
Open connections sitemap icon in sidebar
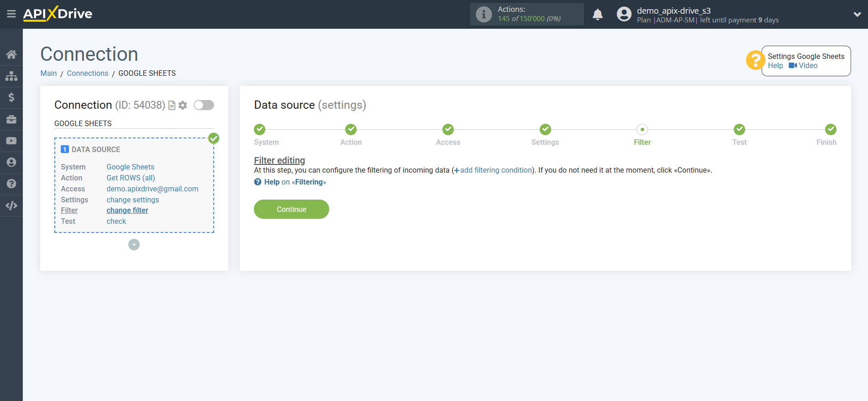point(11,76)
